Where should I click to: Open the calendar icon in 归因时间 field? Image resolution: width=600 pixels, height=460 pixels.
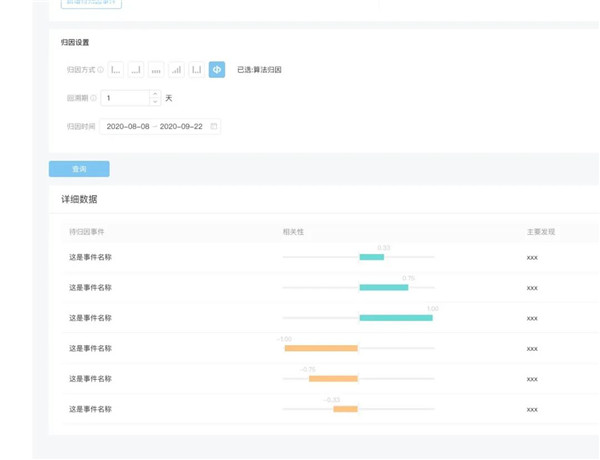coord(214,127)
